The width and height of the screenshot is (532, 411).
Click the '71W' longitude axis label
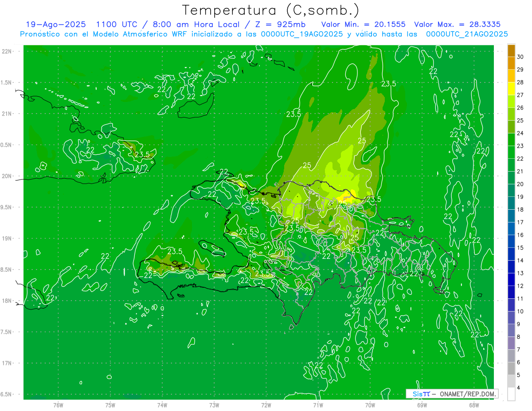pyautogui.click(x=318, y=405)
